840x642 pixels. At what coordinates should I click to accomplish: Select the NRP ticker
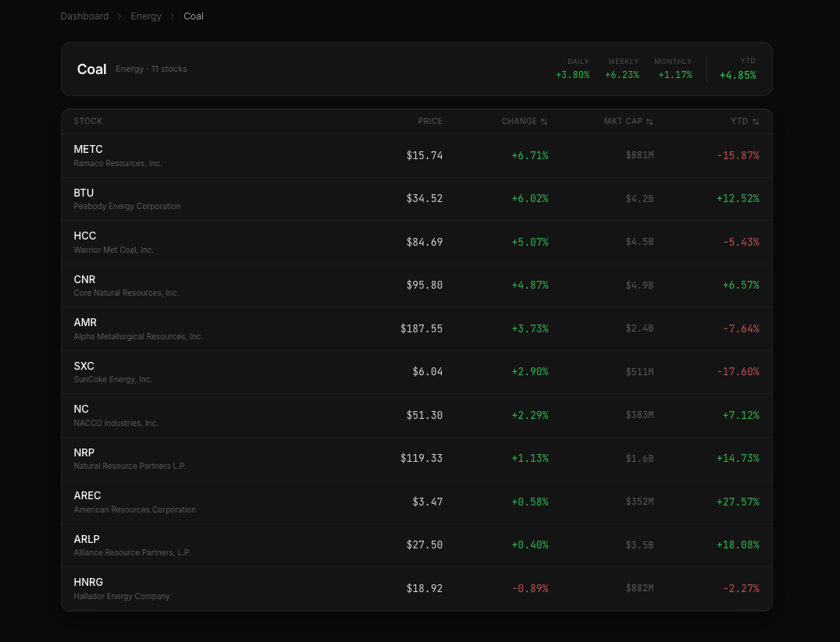point(84,452)
